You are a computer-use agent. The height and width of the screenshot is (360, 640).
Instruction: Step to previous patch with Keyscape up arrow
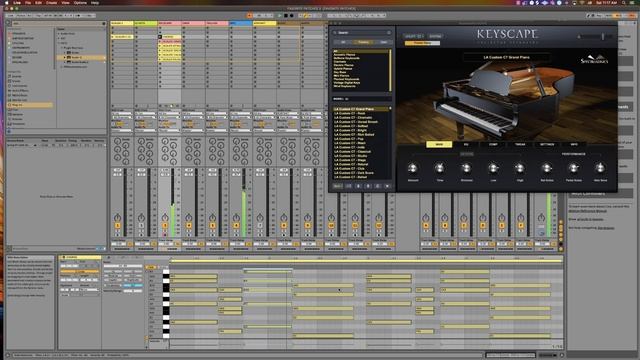tap(368, 186)
